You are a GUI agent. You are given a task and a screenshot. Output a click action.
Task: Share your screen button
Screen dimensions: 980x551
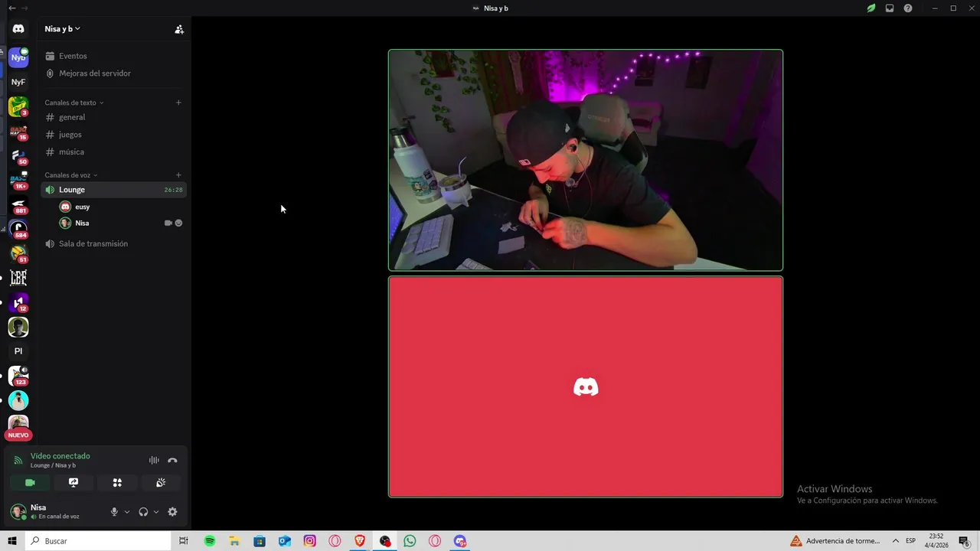(x=73, y=483)
